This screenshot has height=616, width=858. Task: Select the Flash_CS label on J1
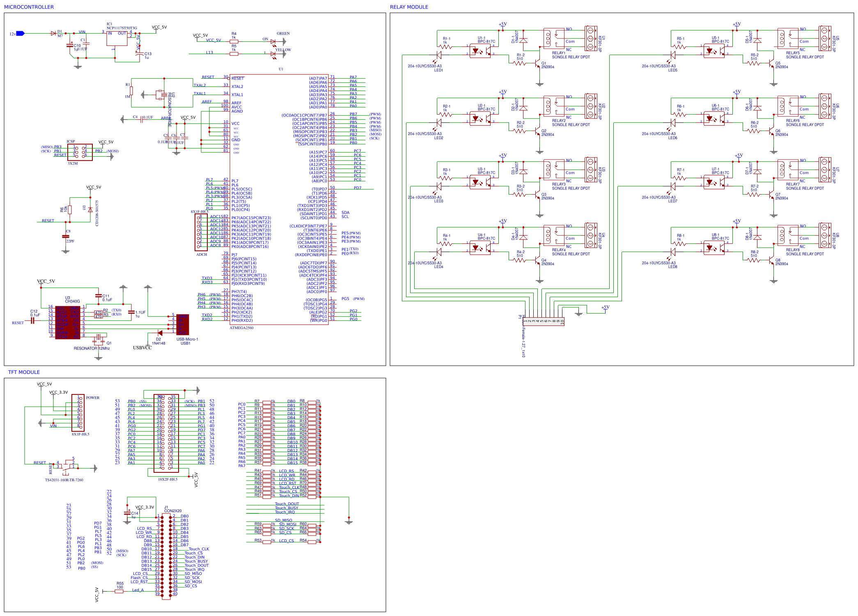click(x=139, y=578)
